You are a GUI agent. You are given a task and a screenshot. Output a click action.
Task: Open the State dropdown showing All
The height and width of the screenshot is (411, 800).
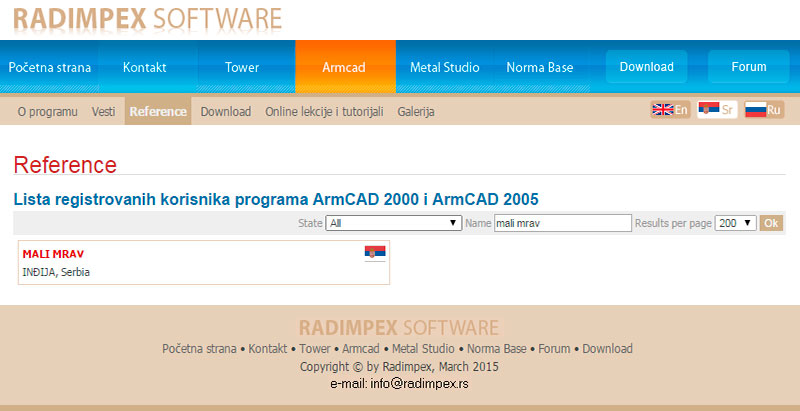point(394,223)
